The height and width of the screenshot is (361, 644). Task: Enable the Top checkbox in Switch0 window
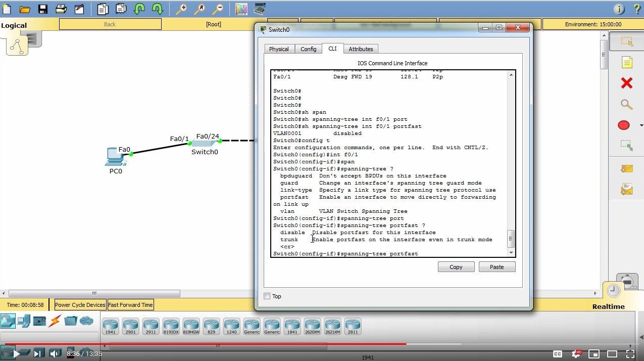point(267,296)
